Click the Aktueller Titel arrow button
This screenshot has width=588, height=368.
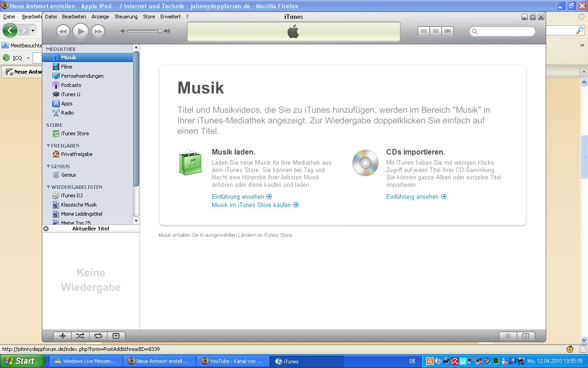click(x=46, y=229)
